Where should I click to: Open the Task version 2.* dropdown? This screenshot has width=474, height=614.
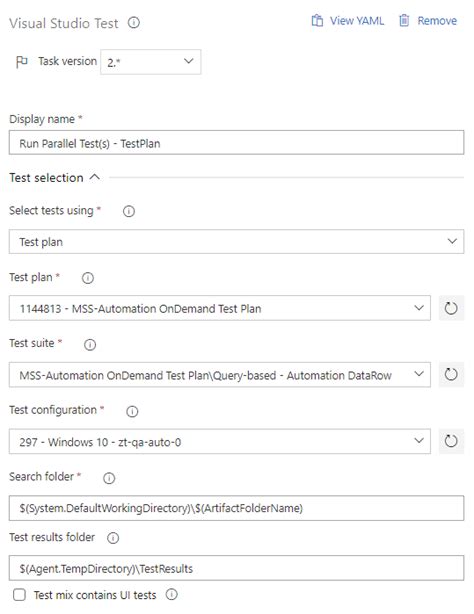pyautogui.click(x=151, y=62)
